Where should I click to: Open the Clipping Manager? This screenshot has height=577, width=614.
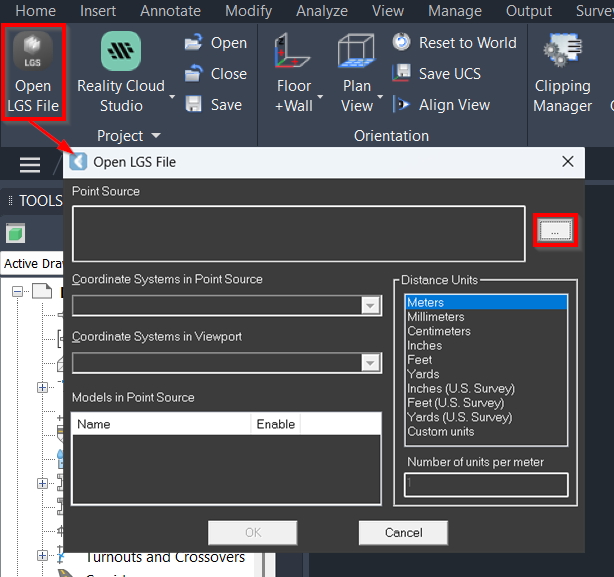click(562, 53)
